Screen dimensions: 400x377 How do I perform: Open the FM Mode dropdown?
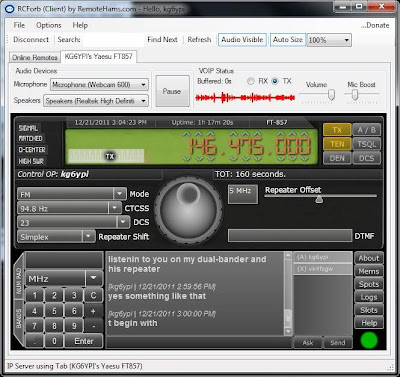[72, 194]
